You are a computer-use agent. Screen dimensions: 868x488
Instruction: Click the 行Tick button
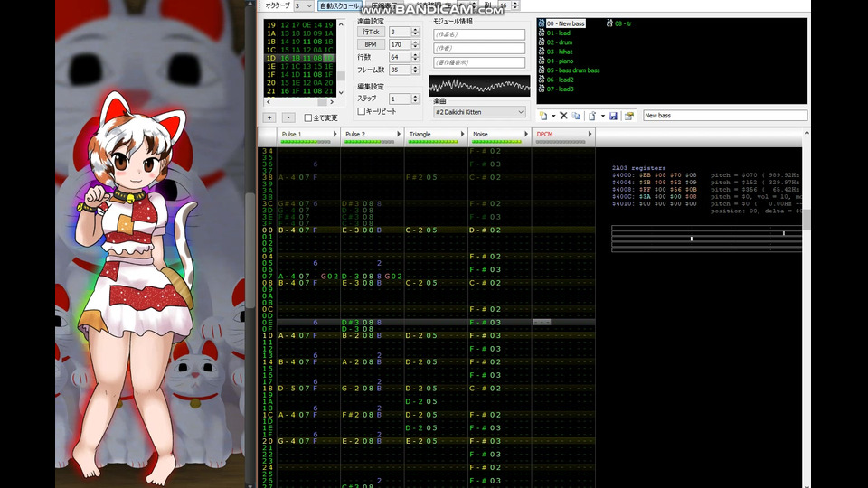[x=371, y=32]
